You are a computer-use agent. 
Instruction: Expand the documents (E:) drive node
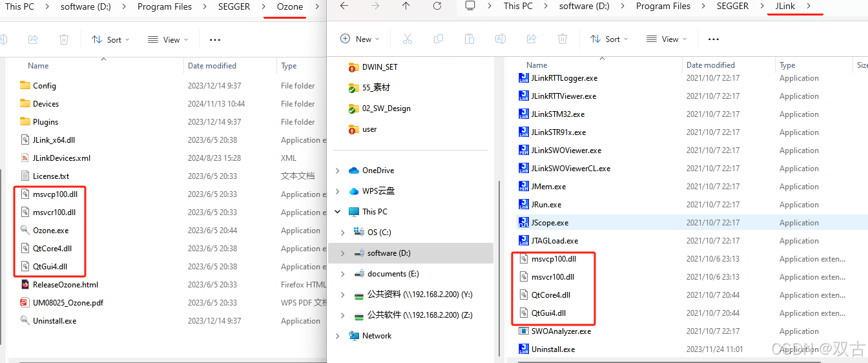343,274
